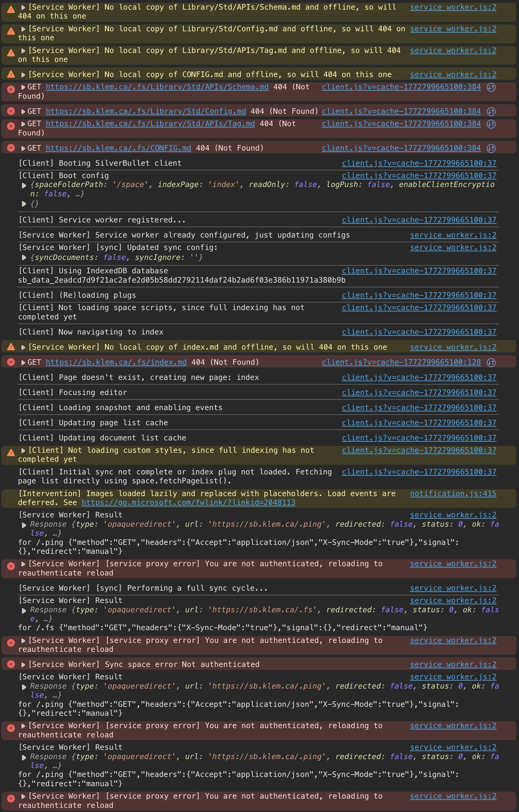The width and height of the screenshot is (519, 812).
Task: Open the client.js source link beside Now navigating to index
Action: (419, 332)
